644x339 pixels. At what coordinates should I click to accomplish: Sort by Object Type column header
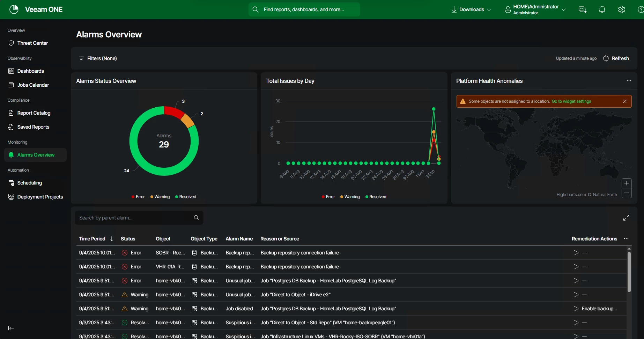point(204,239)
